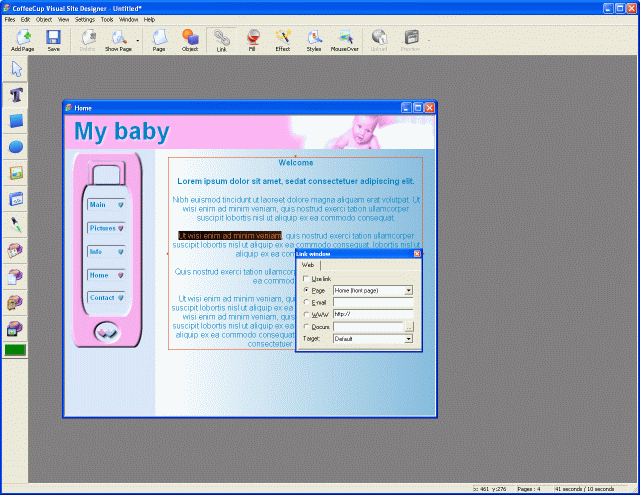The width and height of the screenshot is (640, 495).
Task: Toggle the Link chain toolbar icon
Action: 221,40
